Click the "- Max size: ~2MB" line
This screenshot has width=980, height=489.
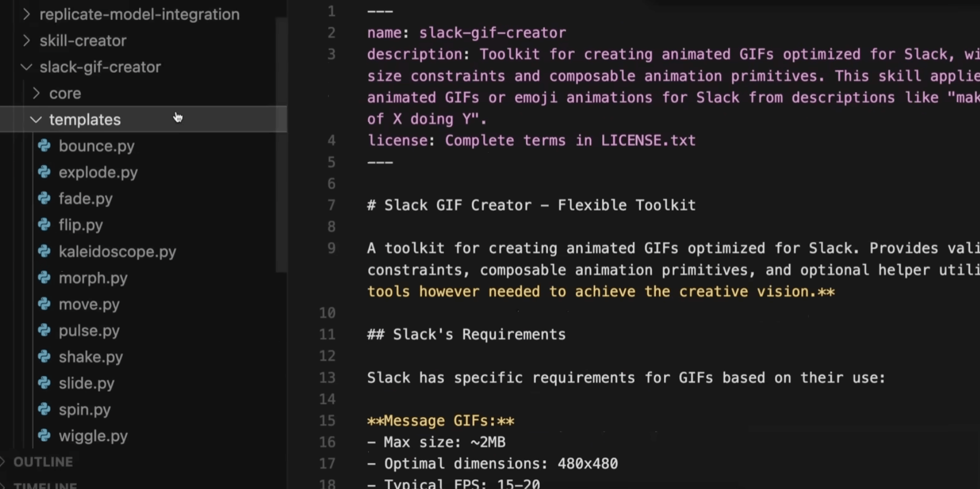436,442
